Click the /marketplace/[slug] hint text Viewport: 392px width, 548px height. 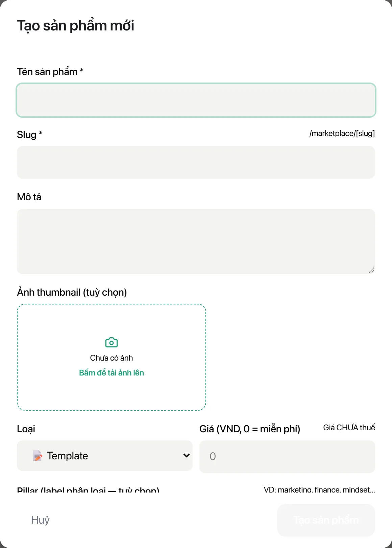tap(342, 133)
